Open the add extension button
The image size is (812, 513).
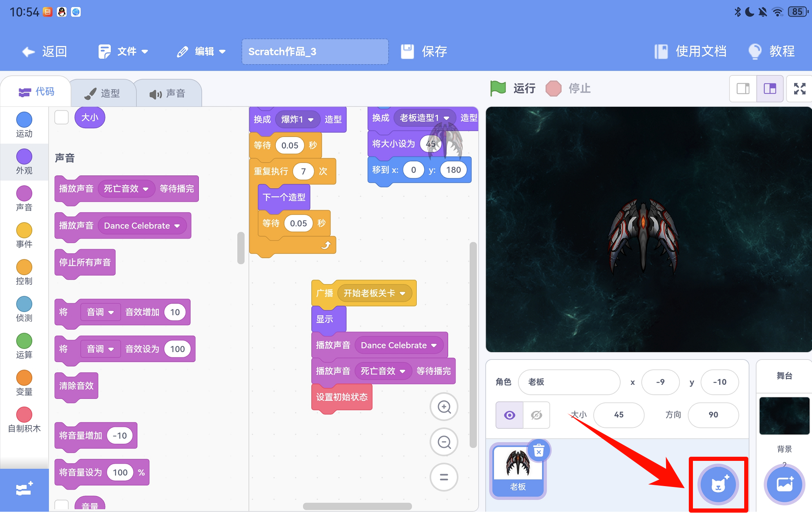click(24, 489)
